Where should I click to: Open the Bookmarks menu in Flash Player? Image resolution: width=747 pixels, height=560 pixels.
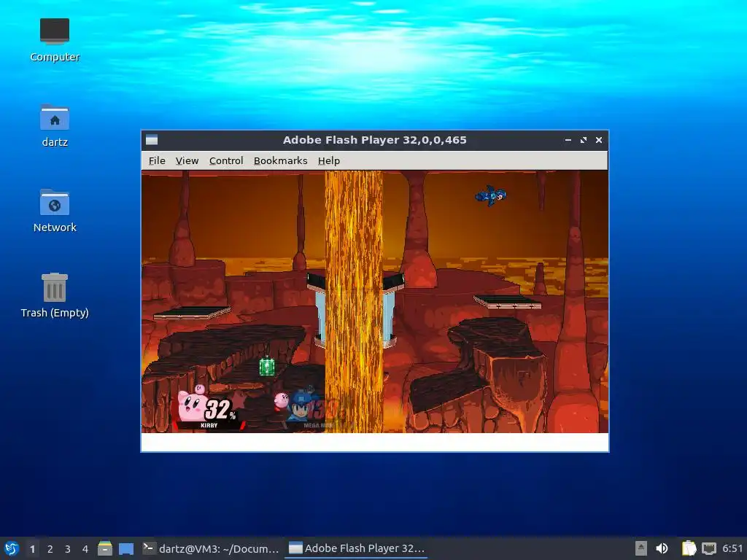click(x=280, y=161)
